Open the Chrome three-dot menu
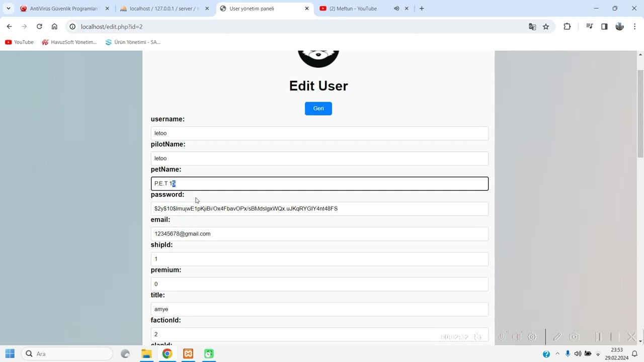This screenshot has width=644, height=362. coord(634,27)
